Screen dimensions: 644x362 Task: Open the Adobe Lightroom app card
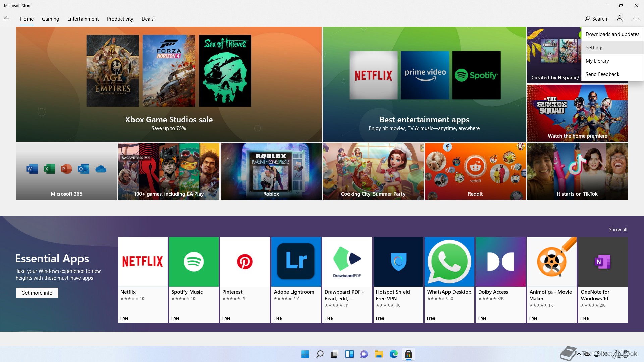click(x=296, y=280)
